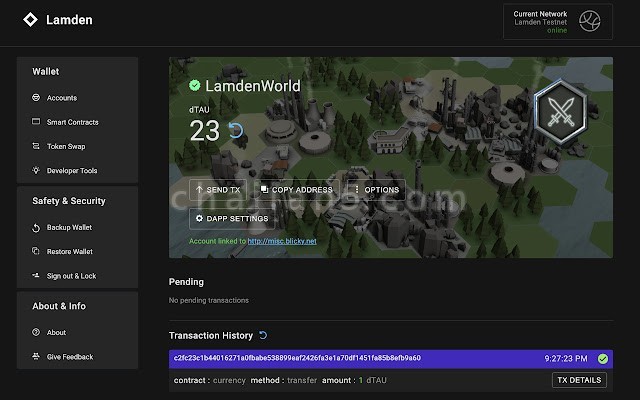This screenshot has width=640, height=400.
Task: Expand the OPTIONS menu
Action: point(376,190)
